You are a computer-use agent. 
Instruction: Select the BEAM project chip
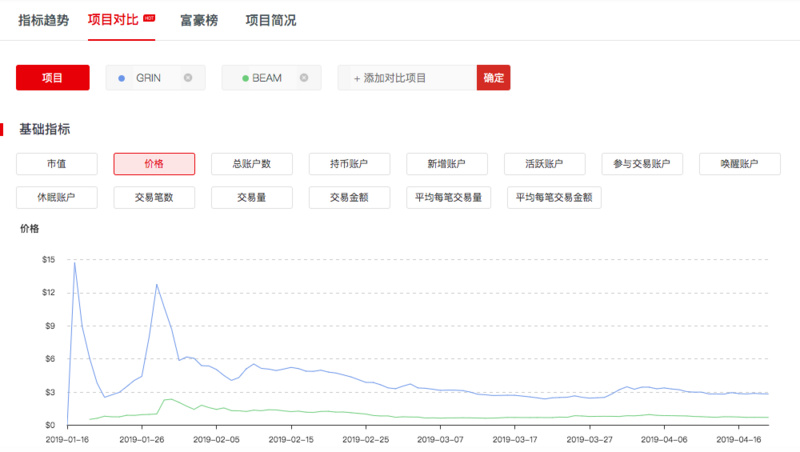click(x=271, y=78)
